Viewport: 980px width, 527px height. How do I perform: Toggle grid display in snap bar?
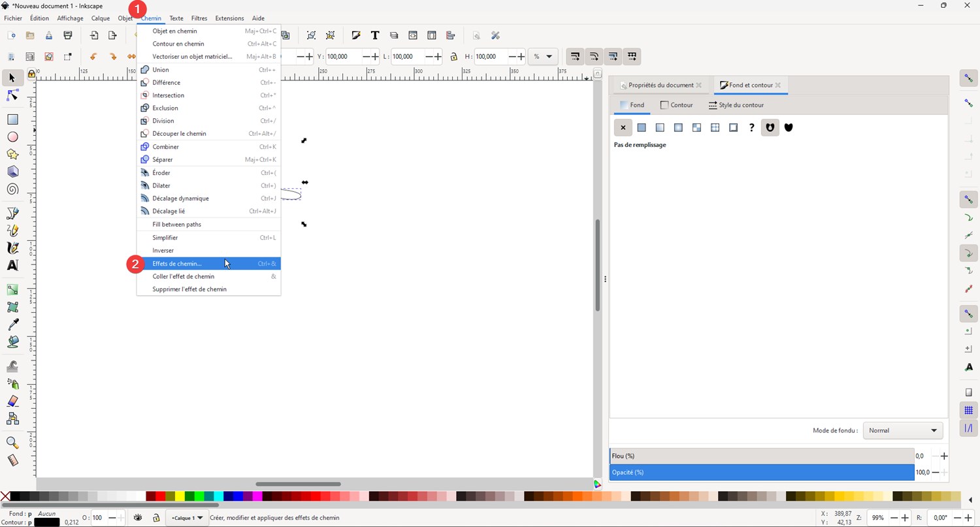coord(969,410)
